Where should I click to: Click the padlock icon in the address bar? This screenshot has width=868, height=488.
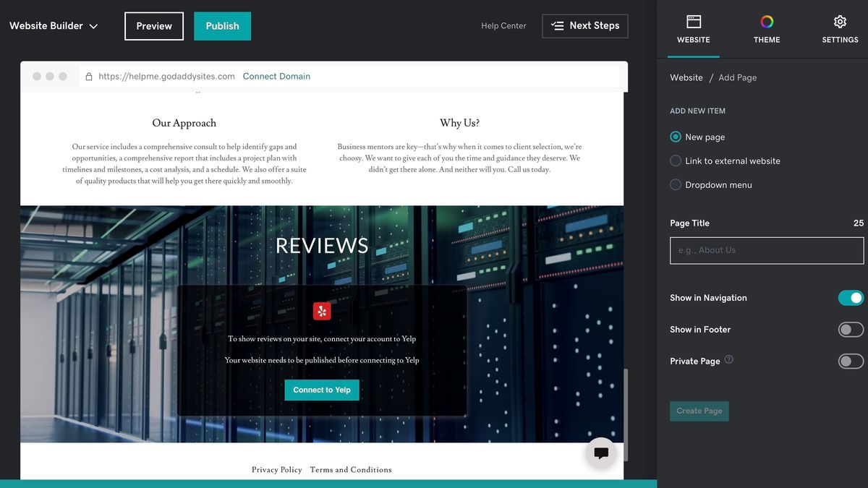[x=89, y=76]
